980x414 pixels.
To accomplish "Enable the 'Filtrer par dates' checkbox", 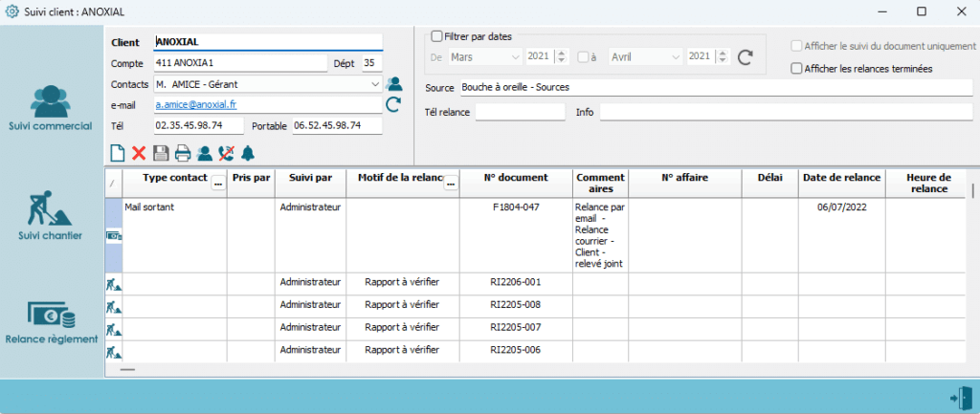I will point(437,36).
